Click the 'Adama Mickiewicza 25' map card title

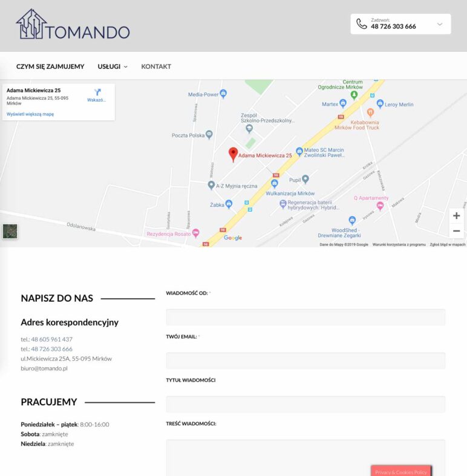pyautogui.click(x=33, y=91)
